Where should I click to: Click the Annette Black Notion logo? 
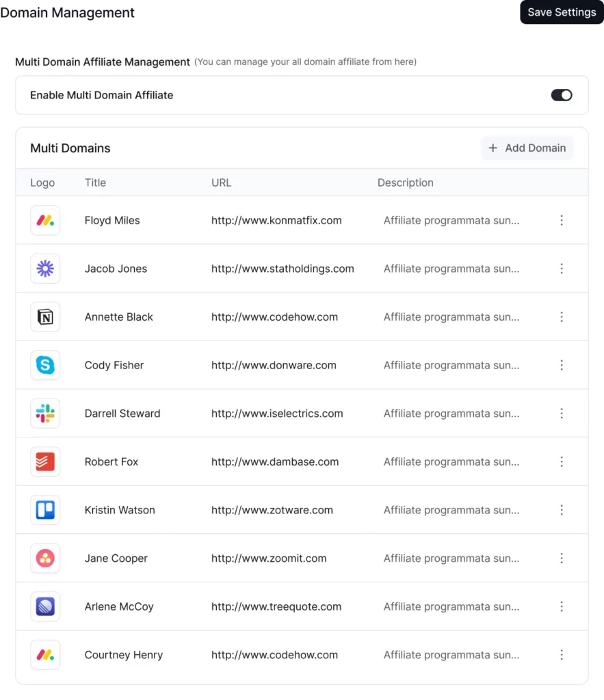pyautogui.click(x=45, y=317)
